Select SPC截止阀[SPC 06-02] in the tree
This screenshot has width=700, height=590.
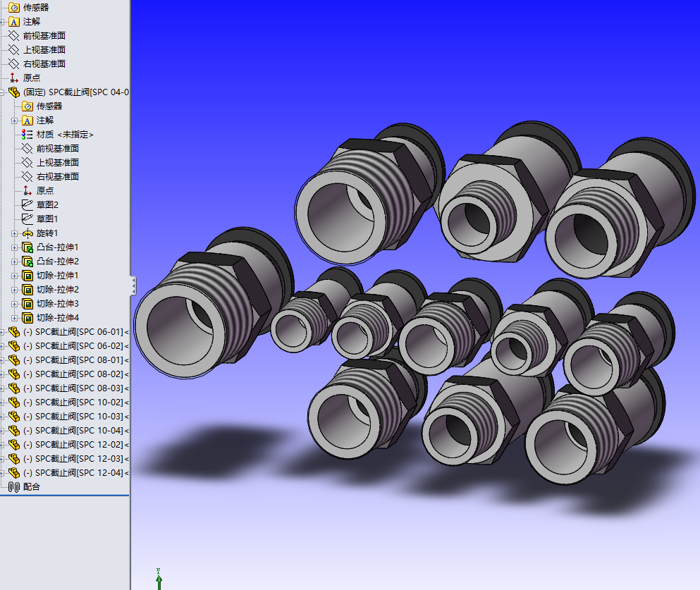click(76, 346)
